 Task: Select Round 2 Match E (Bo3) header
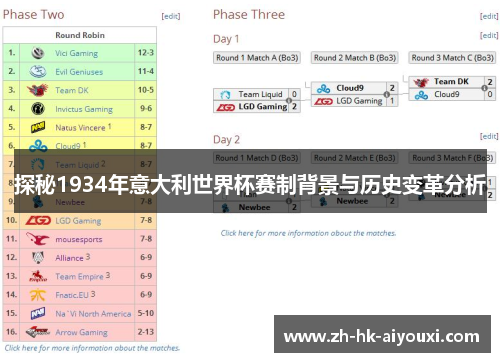tap(355, 158)
